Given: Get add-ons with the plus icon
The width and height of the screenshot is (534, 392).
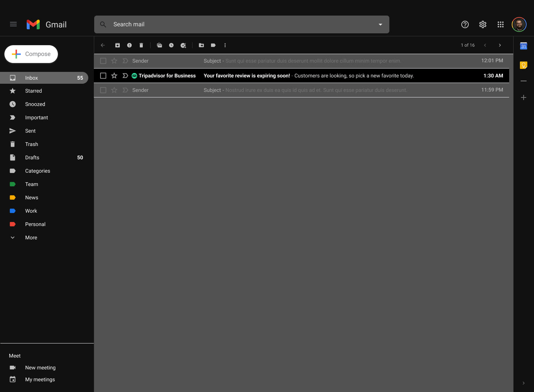Looking at the screenshot, I should pos(524,97).
